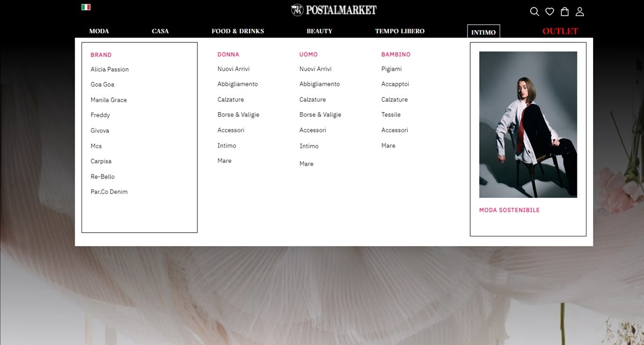Go to the Postalmarket logo homepage
This screenshot has height=345, width=644.
pyautogui.click(x=334, y=10)
